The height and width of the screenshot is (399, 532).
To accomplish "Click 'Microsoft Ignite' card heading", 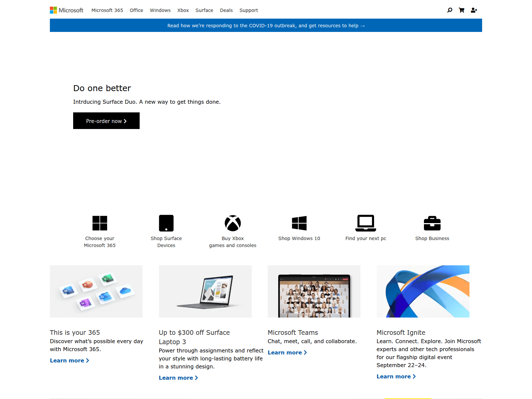I will click(401, 332).
